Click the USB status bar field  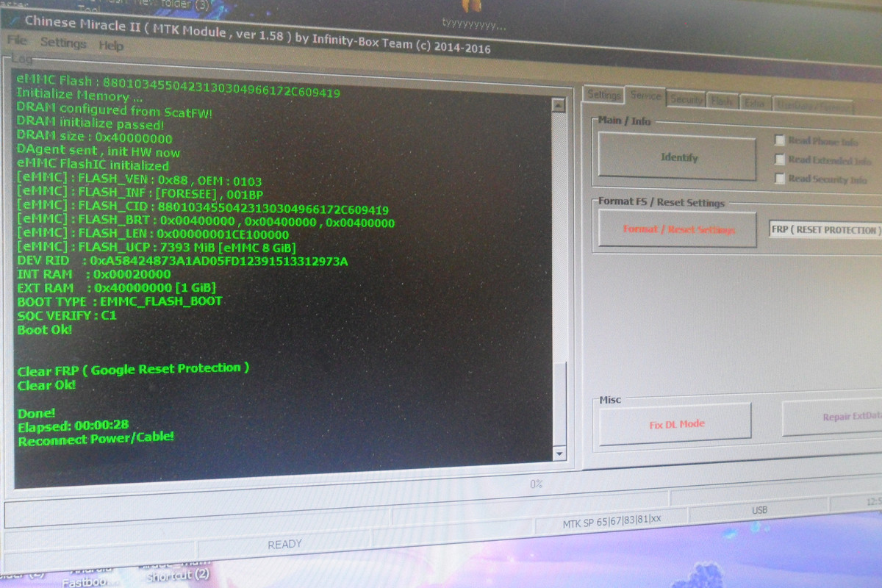click(x=759, y=509)
